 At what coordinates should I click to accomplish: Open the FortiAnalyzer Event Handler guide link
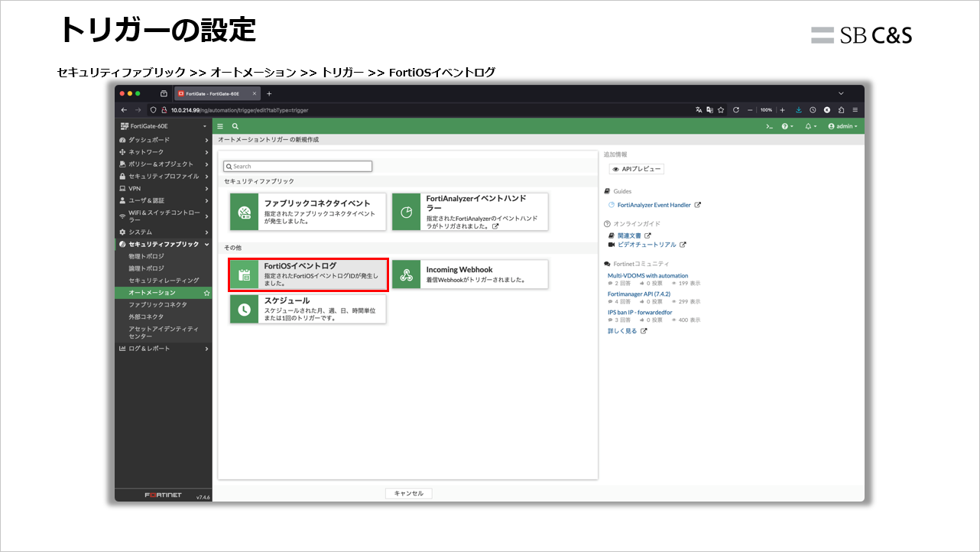(x=654, y=205)
